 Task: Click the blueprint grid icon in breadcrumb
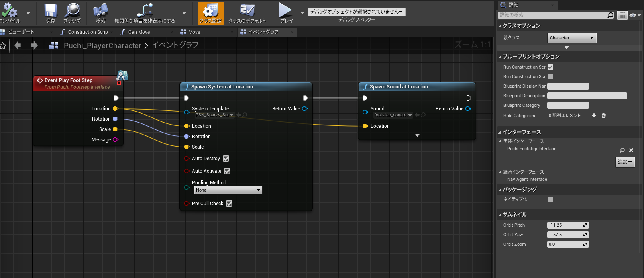pos(53,46)
